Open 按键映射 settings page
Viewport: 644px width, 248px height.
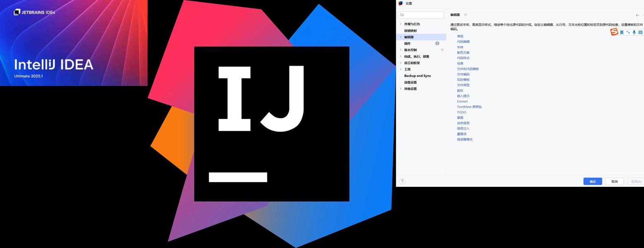click(410, 31)
